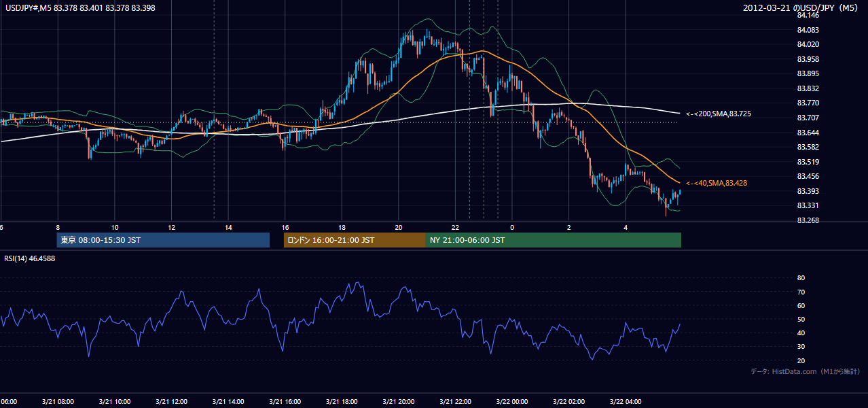Click the 83.582 price axis label

tap(810, 147)
